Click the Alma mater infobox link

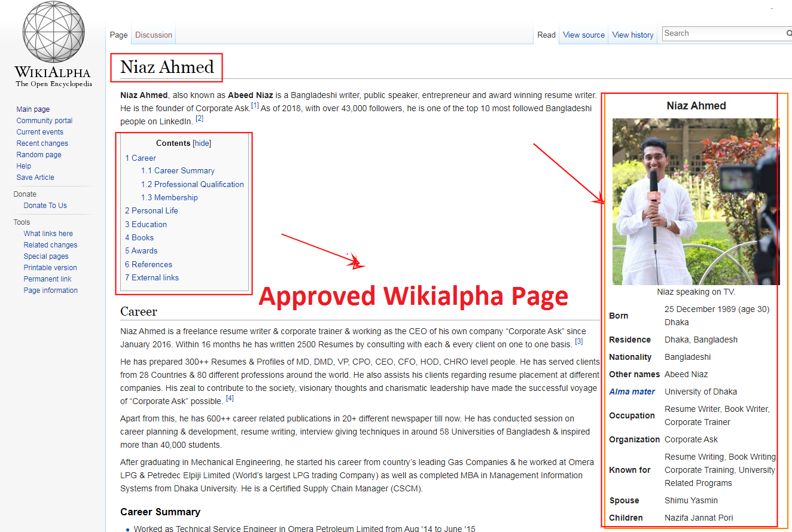(632, 392)
